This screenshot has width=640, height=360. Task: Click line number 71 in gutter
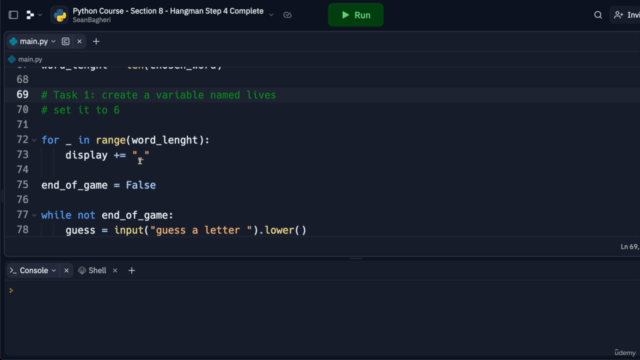[22, 125]
